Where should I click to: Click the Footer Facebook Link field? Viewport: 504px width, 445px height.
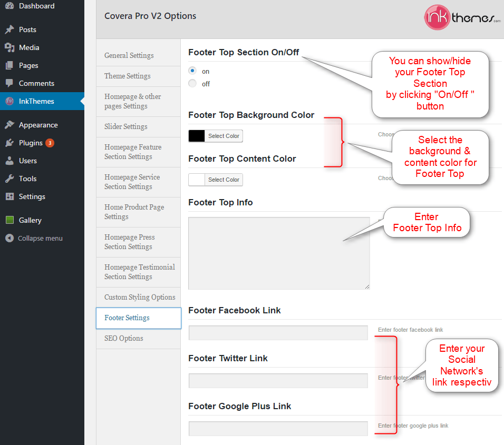click(x=278, y=333)
